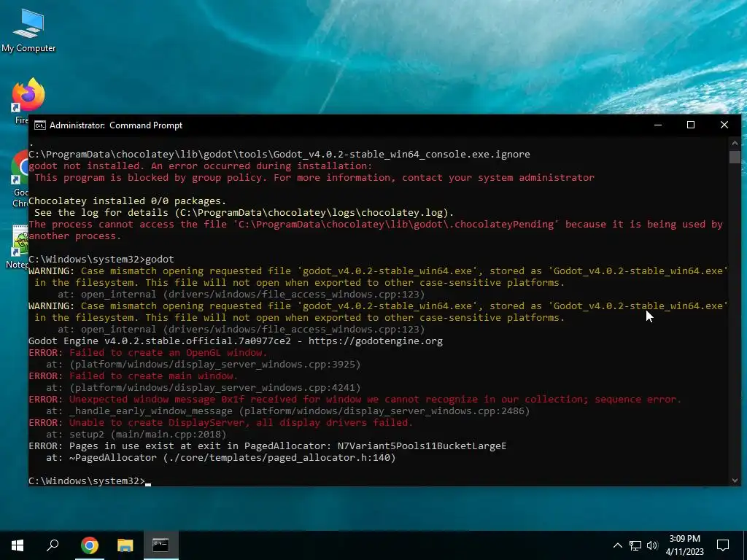
Task: Open File Explorer from the taskbar
Action: coord(125,545)
